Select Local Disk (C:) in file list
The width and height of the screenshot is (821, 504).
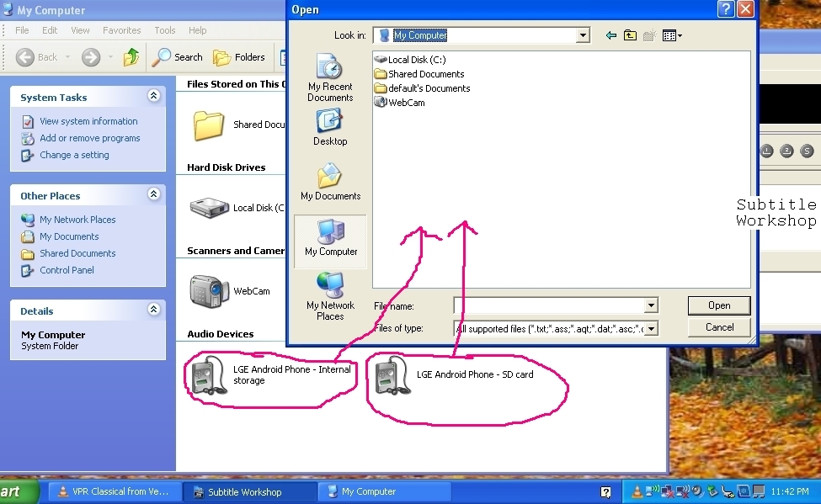410,60
